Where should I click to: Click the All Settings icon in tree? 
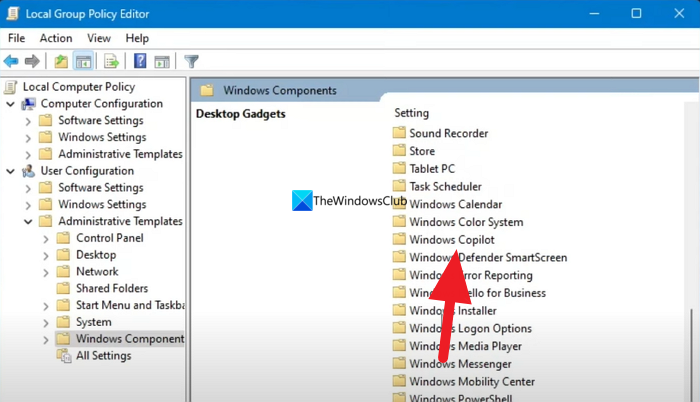point(64,356)
